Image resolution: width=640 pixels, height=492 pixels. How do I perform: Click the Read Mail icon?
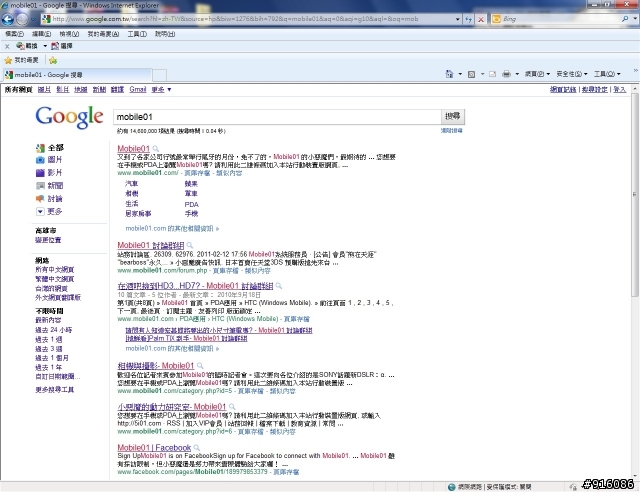click(492, 74)
